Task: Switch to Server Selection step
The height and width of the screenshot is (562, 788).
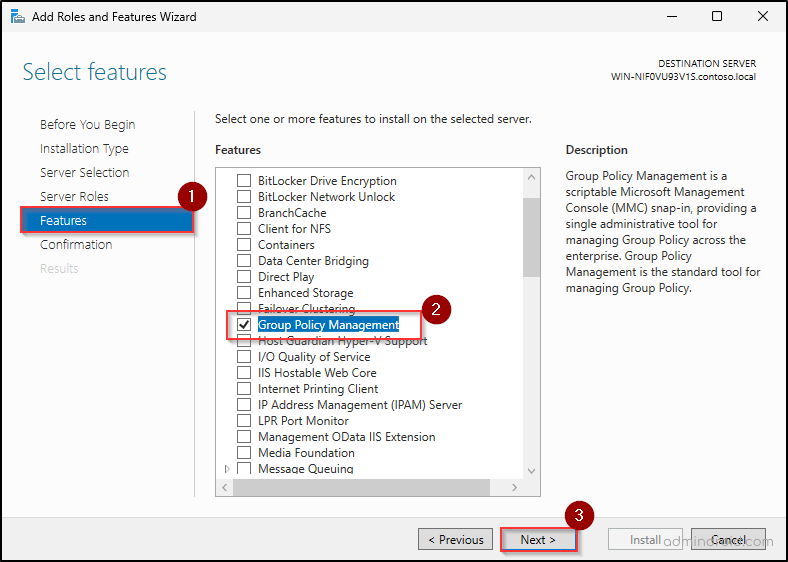Action: (84, 172)
